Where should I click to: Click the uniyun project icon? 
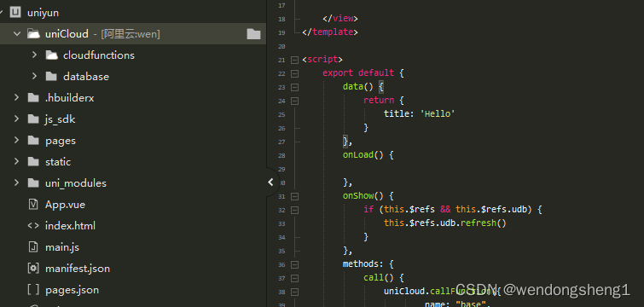pyautogui.click(x=15, y=12)
